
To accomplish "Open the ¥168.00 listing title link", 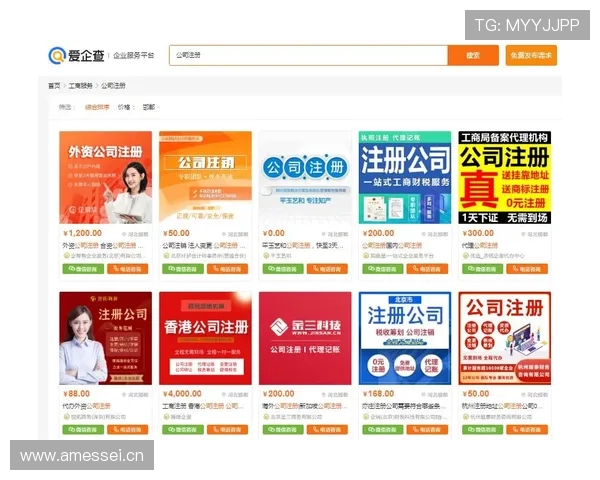I will [403, 406].
